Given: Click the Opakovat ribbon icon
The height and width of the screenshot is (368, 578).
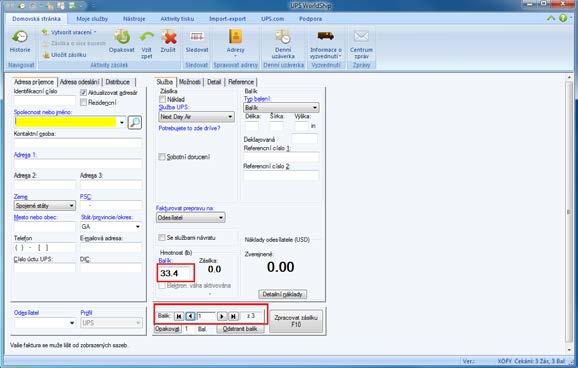Looking at the screenshot, I should pyautogui.click(x=122, y=41).
